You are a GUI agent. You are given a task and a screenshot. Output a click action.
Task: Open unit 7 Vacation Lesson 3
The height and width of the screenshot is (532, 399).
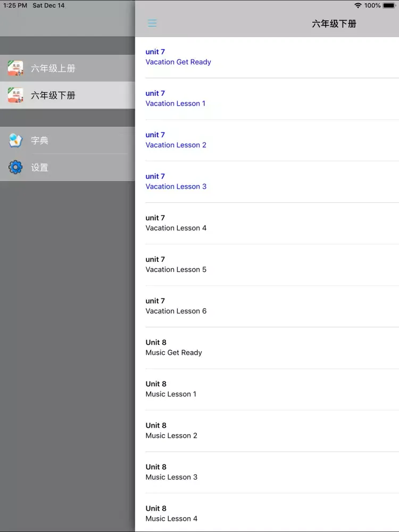[x=267, y=181]
